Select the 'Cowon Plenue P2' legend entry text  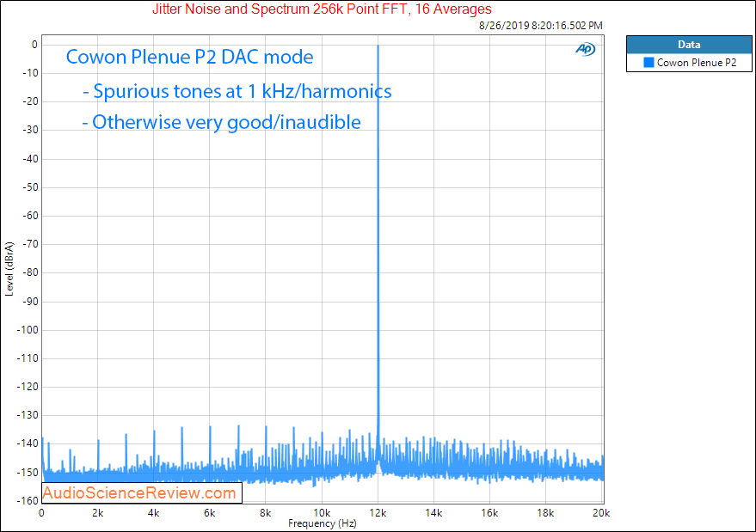pos(697,63)
